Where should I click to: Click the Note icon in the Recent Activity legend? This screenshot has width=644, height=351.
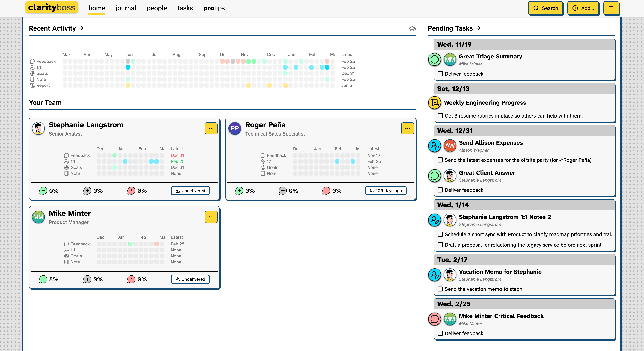point(32,79)
